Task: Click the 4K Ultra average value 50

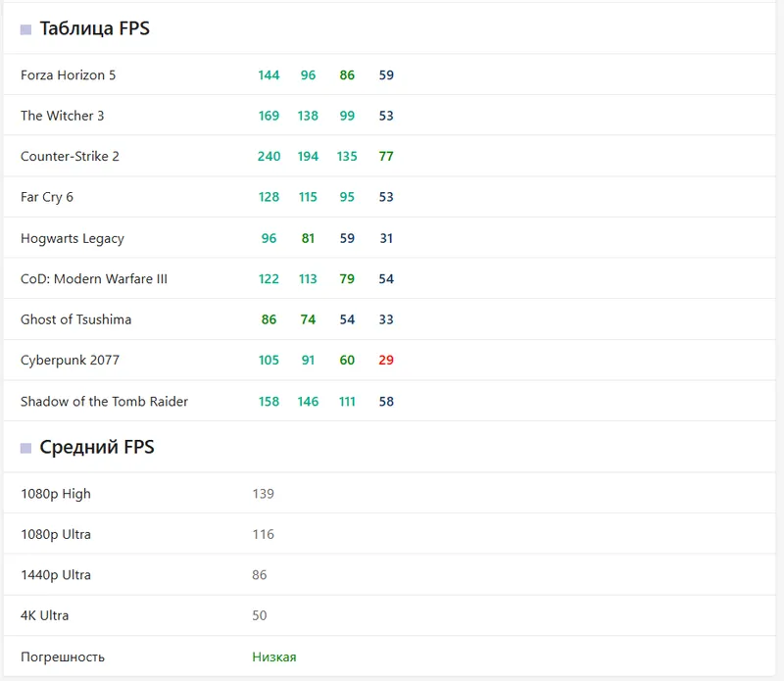Action: [260, 615]
